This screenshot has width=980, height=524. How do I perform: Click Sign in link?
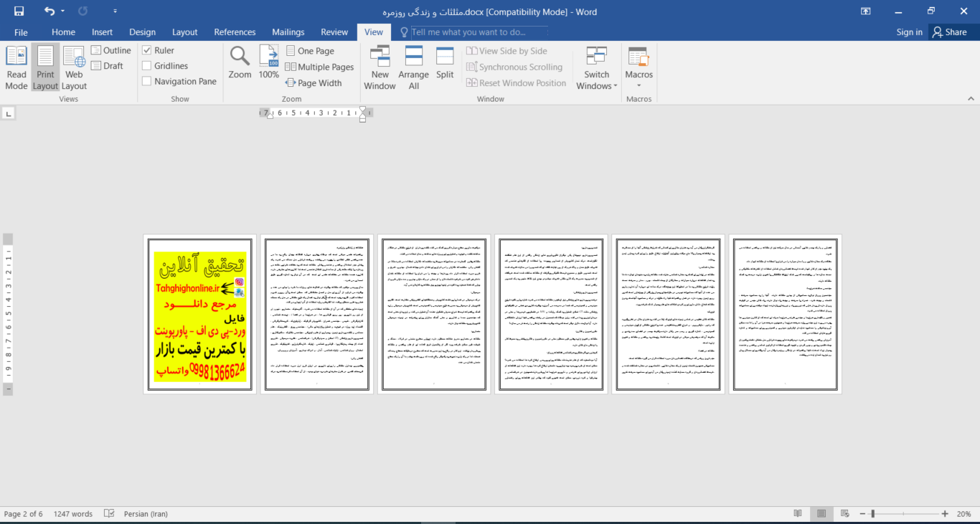910,32
